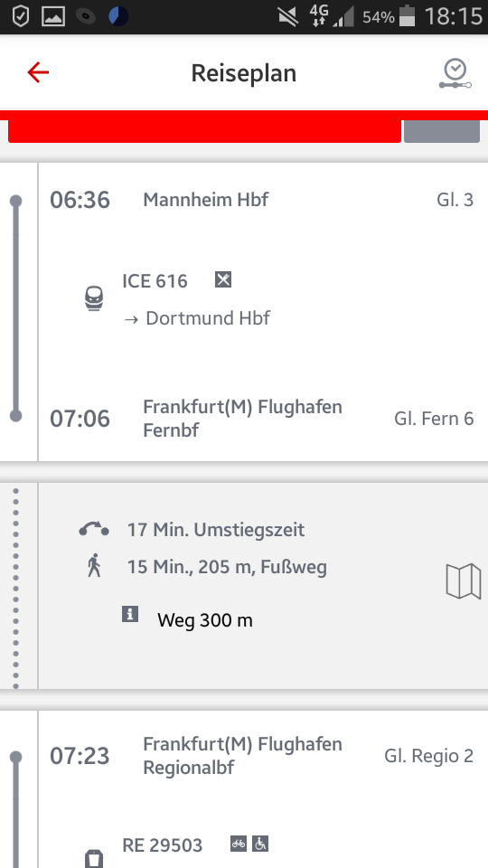Tap the Gl. Fern 6 platform label
This screenshot has width=488, height=868.
(434, 419)
